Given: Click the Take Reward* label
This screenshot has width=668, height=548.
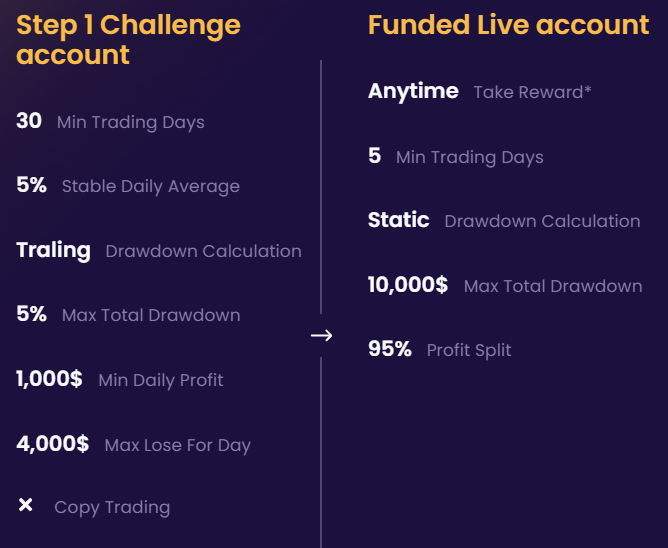Looking at the screenshot, I should point(533,92).
